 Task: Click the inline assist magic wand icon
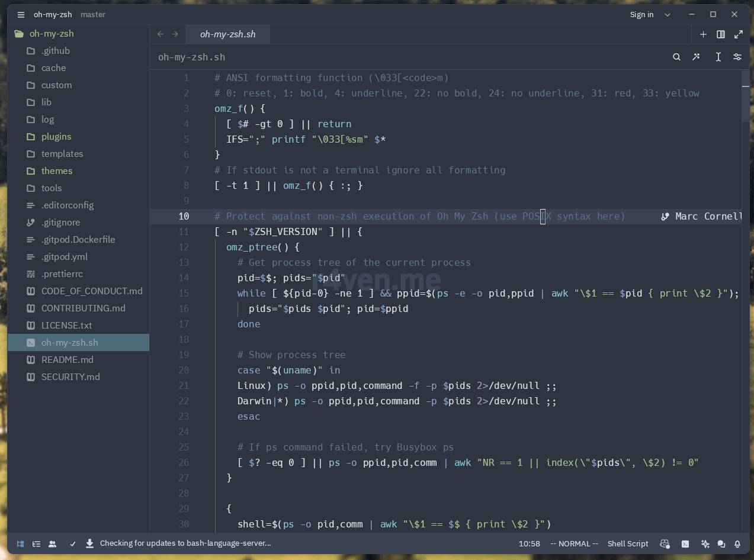pos(697,57)
